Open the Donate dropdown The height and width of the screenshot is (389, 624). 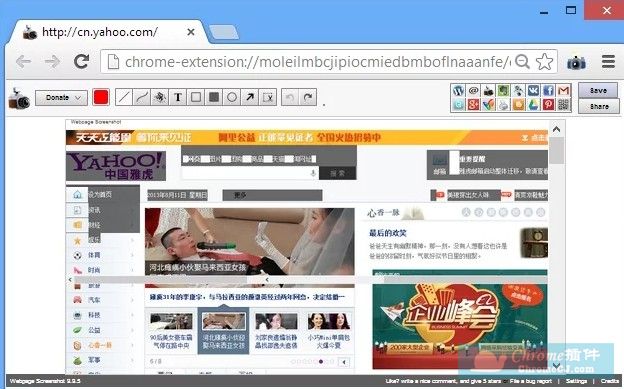61,98
